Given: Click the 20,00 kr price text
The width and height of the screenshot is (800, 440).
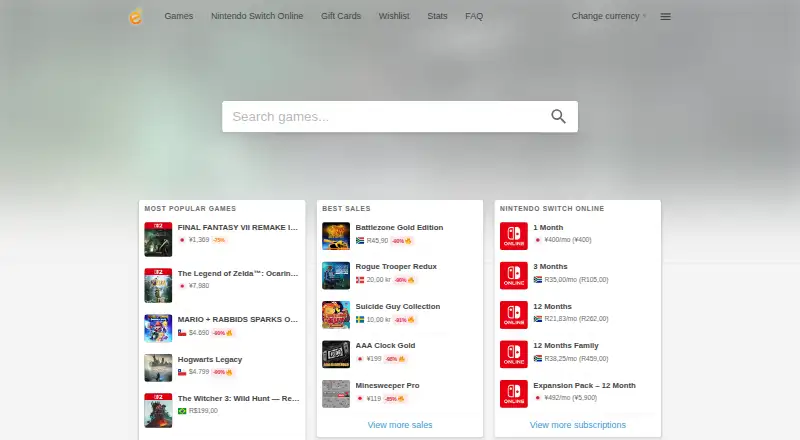Looking at the screenshot, I should 379,280.
